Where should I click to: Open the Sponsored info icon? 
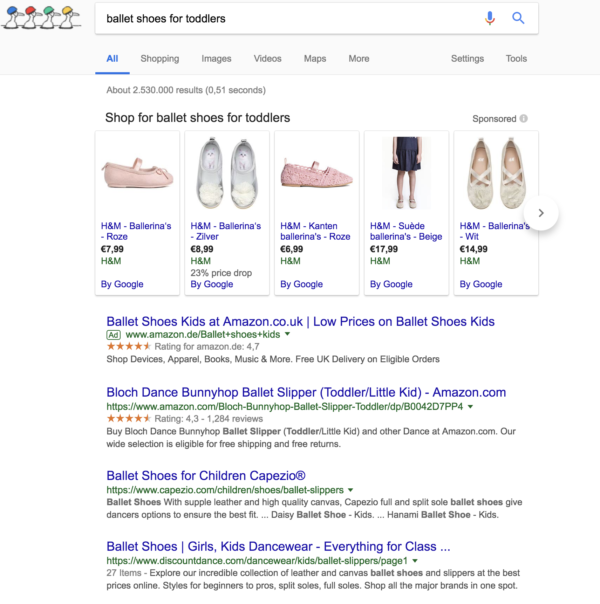(523, 119)
